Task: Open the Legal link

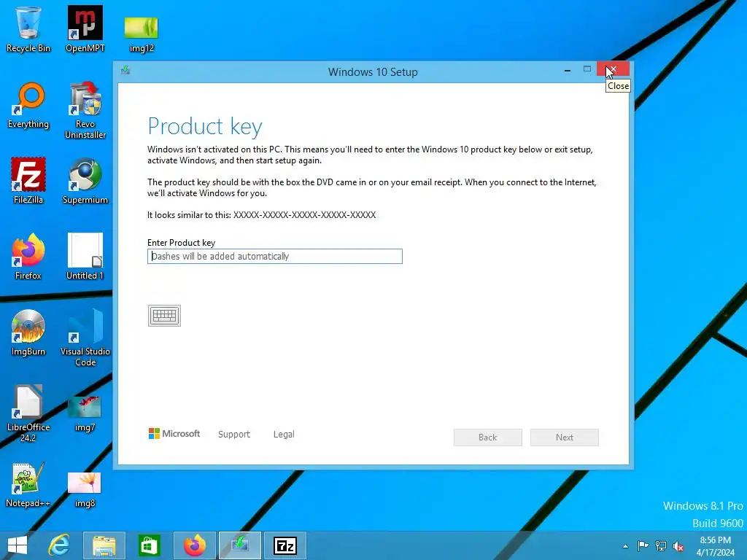Action: [284, 435]
